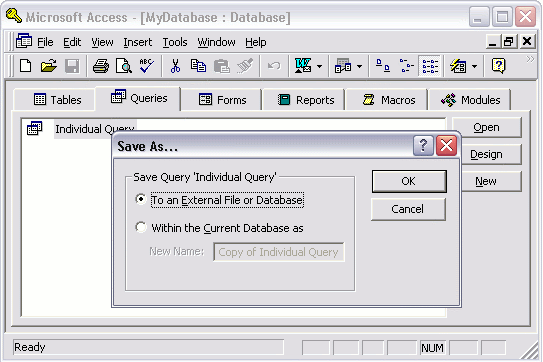Click the New Object toolbar icon
The width and height of the screenshot is (543, 362).
pos(458,66)
